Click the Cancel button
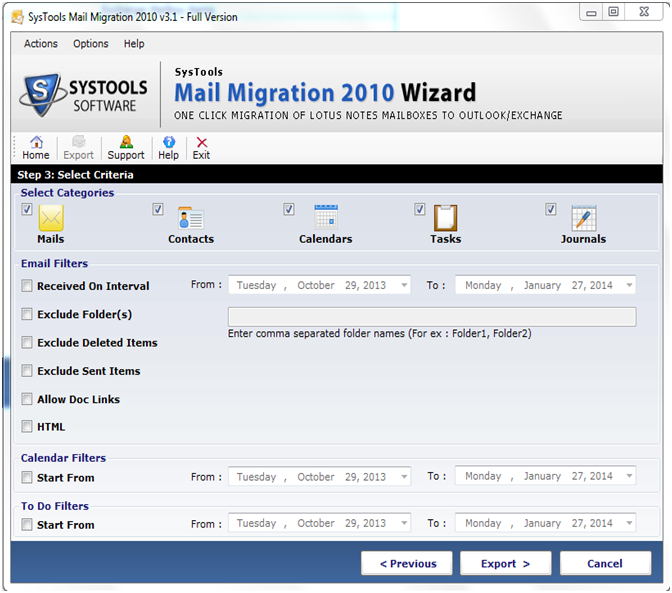This screenshot has width=672, height=593. [x=605, y=563]
